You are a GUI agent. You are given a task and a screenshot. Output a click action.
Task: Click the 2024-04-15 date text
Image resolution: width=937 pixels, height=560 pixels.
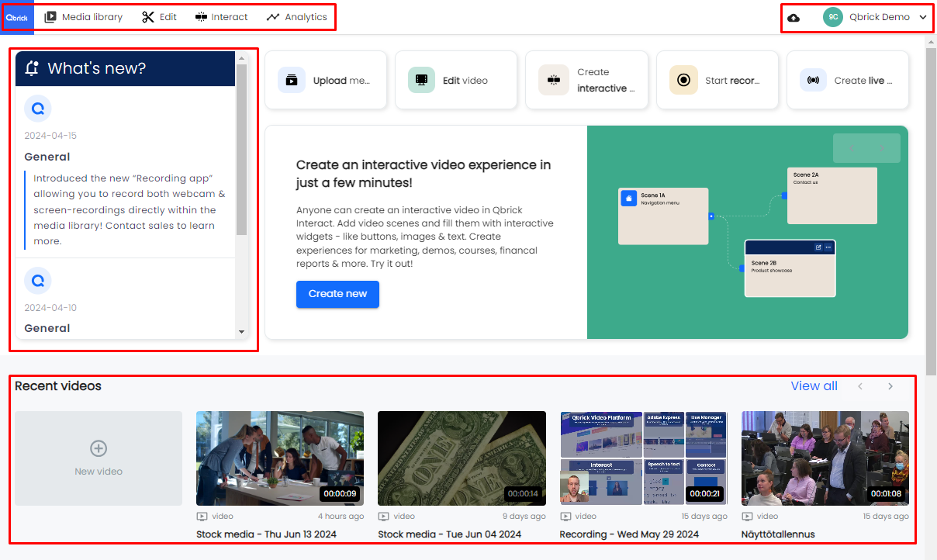50,136
